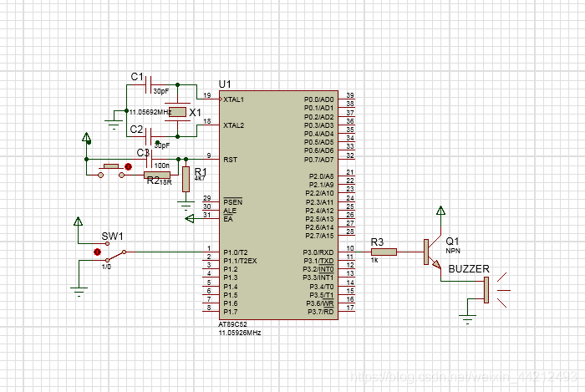Viewport: 585px width, 392px height.
Task: Select capacitor C3 near RST line
Action: click(x=150, y=159)
